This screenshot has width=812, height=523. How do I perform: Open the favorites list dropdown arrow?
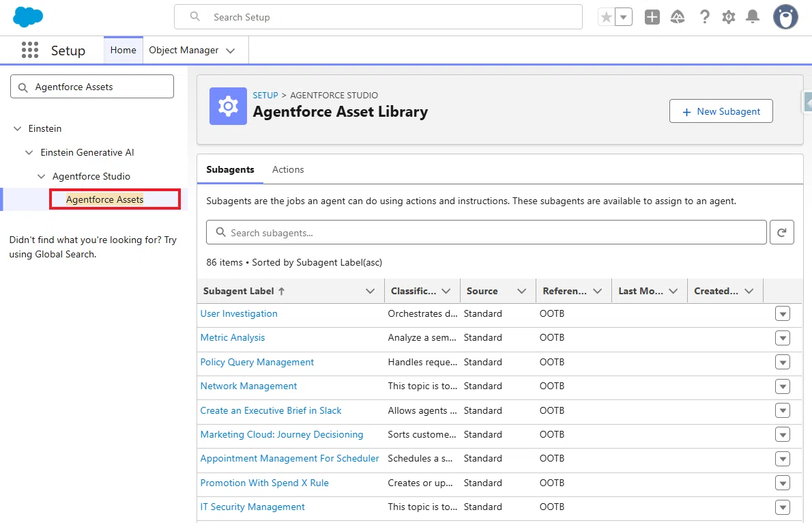(x=624, y=17)
